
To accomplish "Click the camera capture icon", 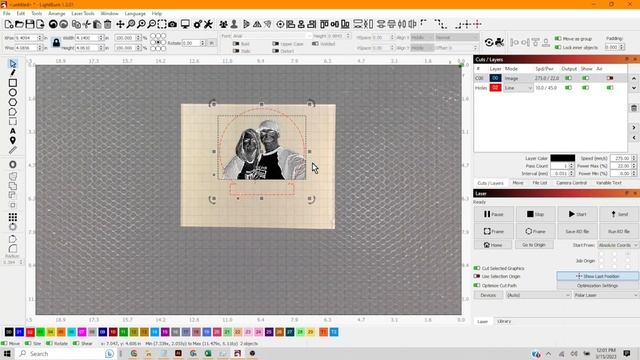I will 173,24.
